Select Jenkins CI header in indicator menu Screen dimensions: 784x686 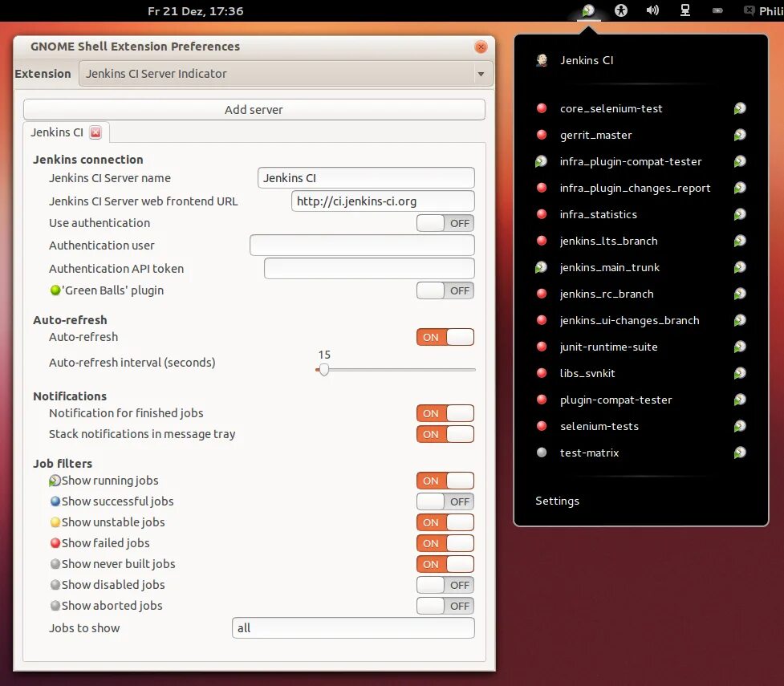coord(587,60)
